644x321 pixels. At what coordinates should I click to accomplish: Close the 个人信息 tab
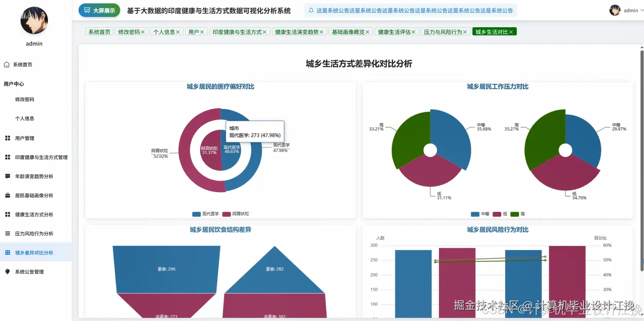click(178, 32)
